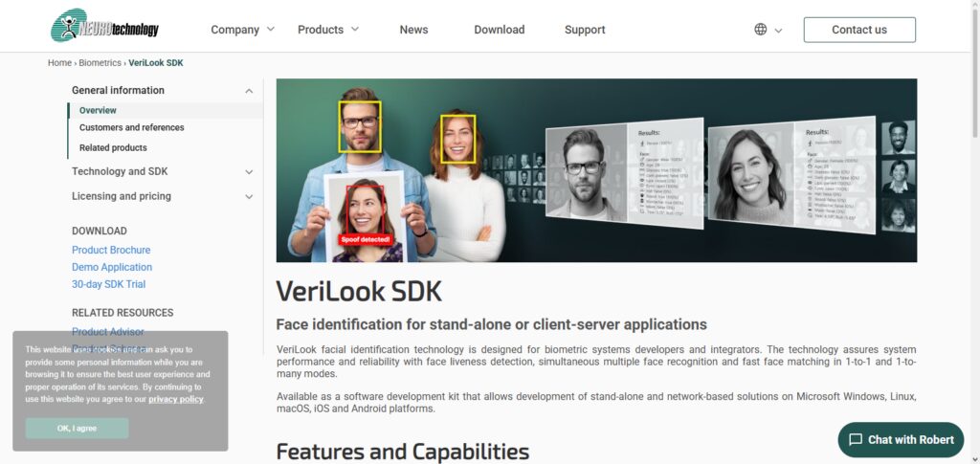
Task: Open the Company menu
Action: [234, 30]
